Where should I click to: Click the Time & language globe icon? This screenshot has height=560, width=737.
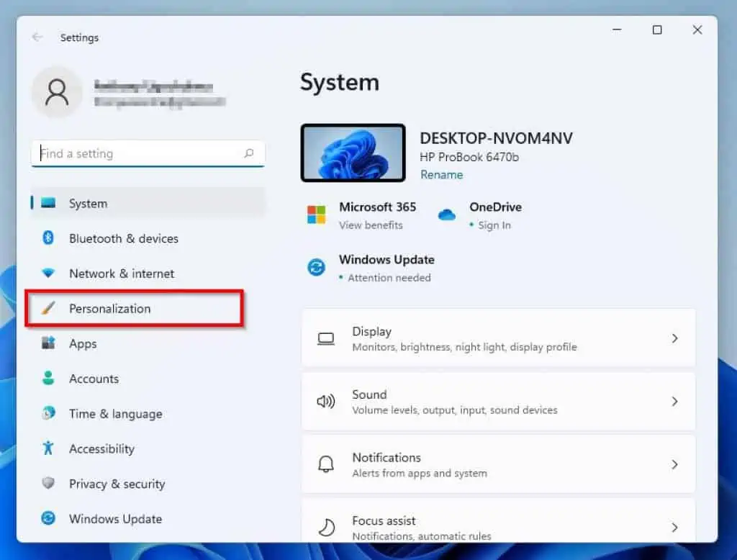48,413
